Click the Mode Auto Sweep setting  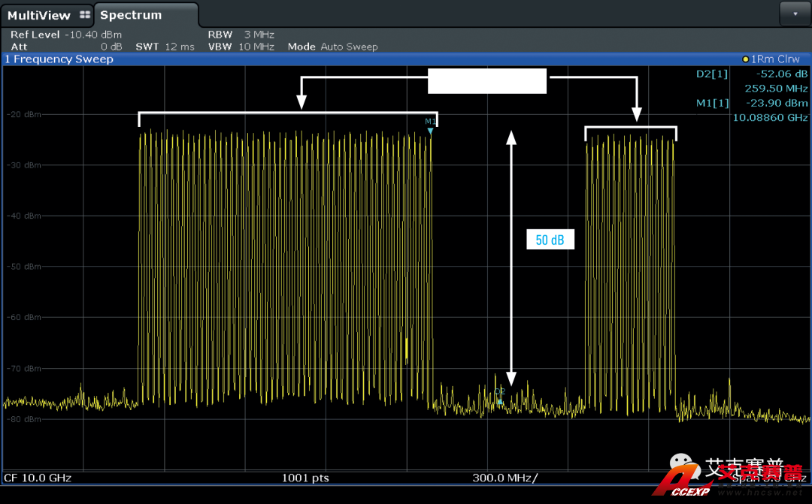(332, 47)
